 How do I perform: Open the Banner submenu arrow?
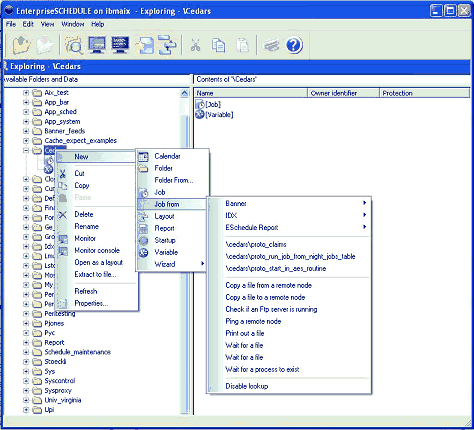(365, 203)
